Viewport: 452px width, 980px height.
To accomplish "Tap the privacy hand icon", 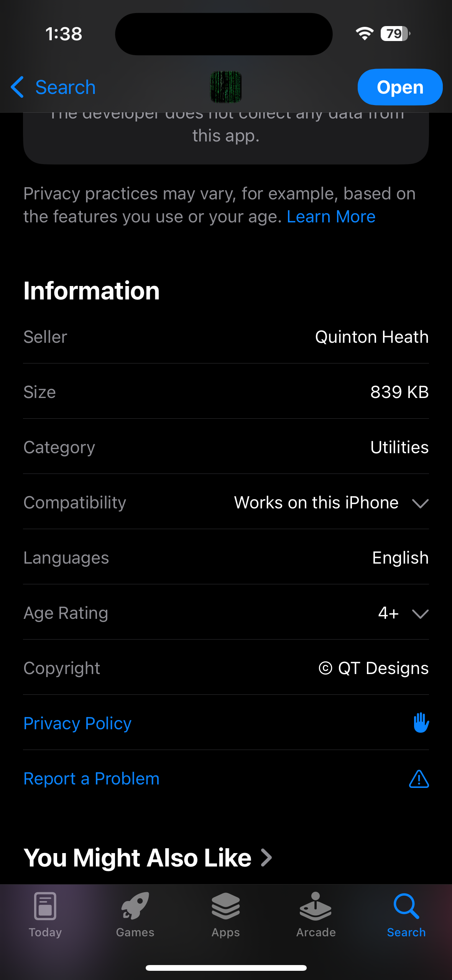I will pos(421,723).
